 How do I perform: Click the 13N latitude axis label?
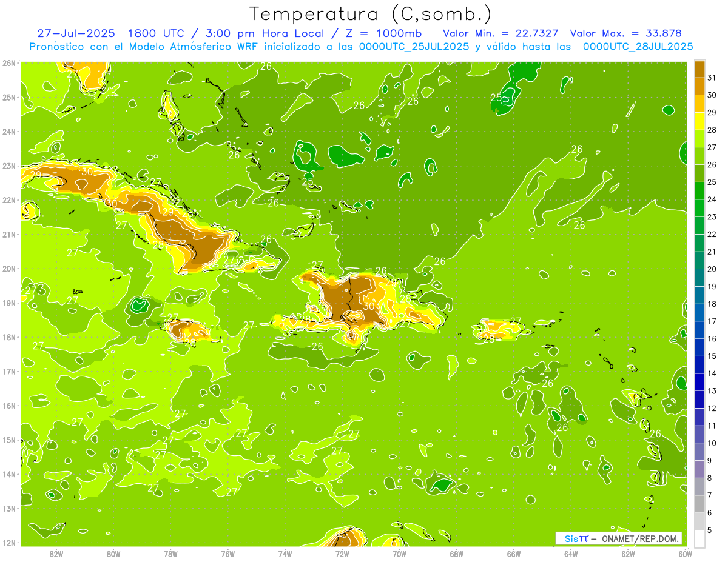pos(9,508)
